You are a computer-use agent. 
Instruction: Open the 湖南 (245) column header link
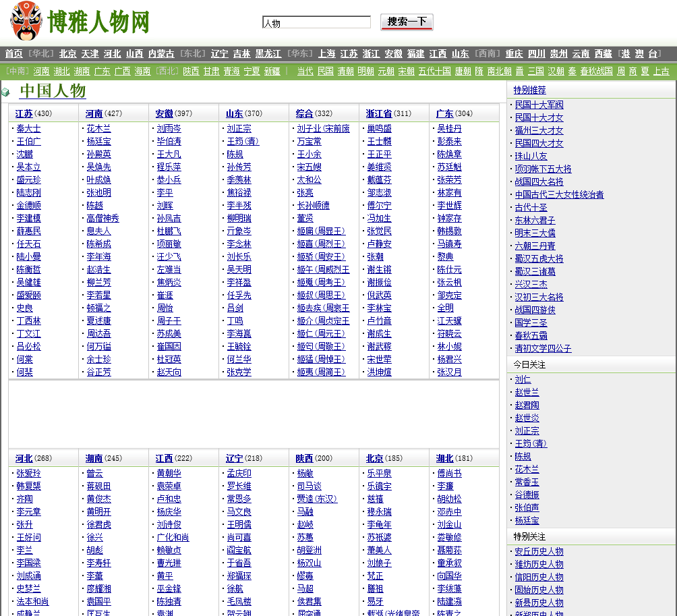click(x=94, y=458)
